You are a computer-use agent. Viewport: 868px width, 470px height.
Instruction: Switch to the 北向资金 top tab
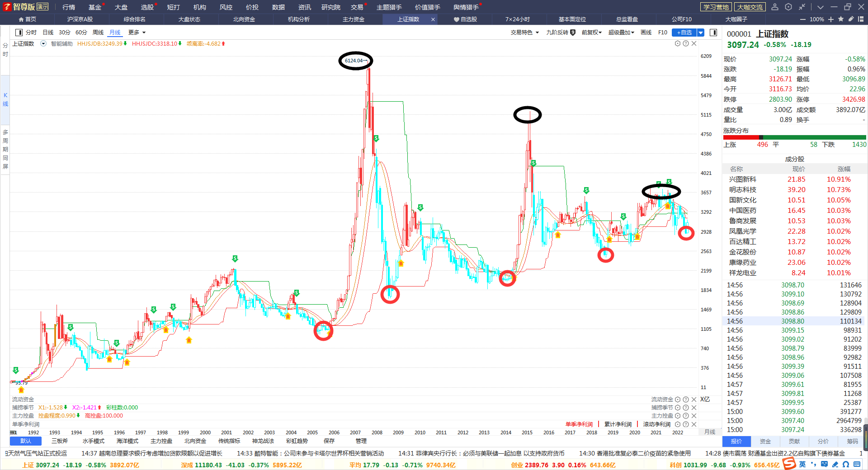[244, 19]
